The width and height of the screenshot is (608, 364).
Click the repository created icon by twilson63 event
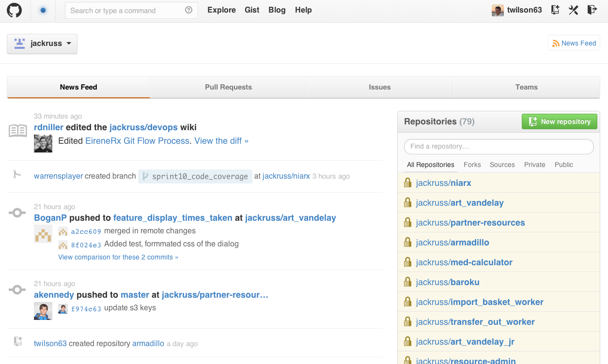pyautogui.click(x=18, y=341)
